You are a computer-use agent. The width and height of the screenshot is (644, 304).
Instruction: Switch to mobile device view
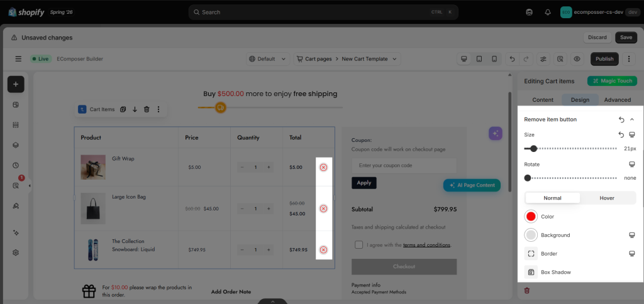click(x=494, y=59)
